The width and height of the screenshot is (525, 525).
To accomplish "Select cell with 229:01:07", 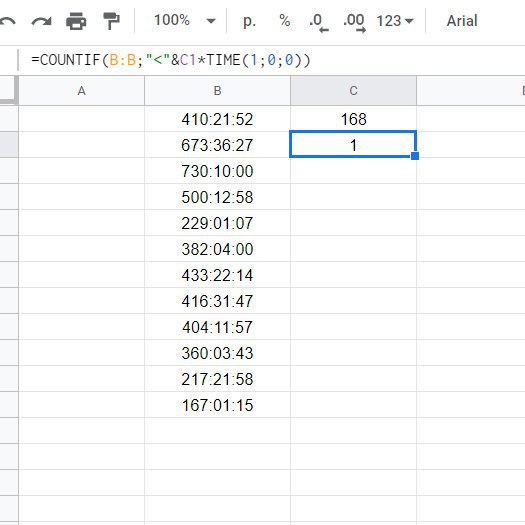I will click(217, 223).
